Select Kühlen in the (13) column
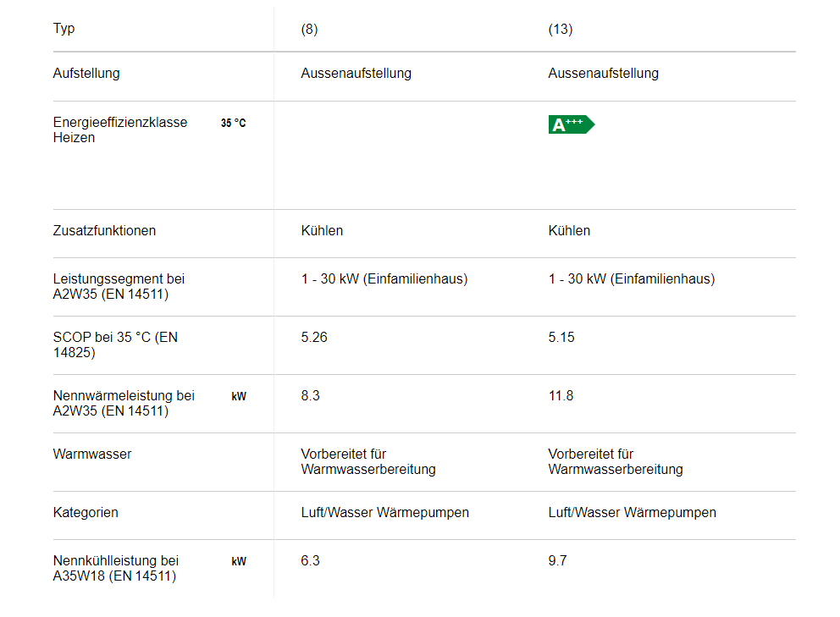Viewport: 840px width, 617px height. coord(569,230)
